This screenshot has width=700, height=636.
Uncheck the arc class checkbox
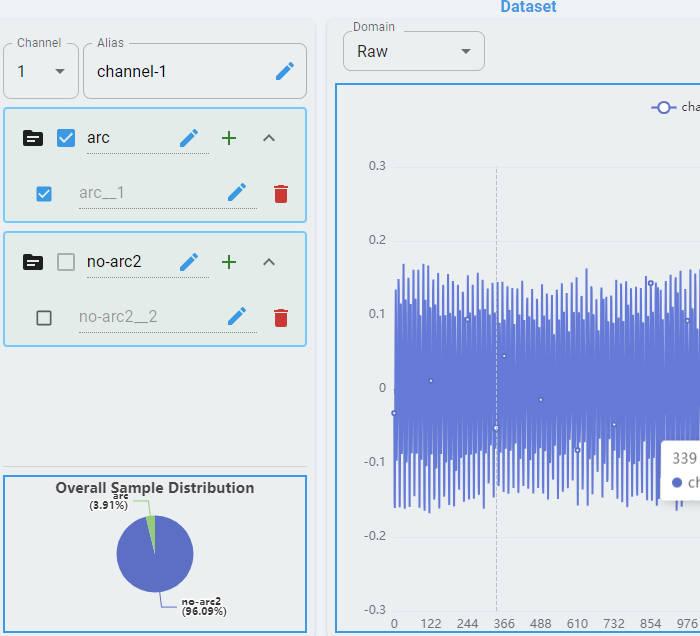(x=66, y=138)
